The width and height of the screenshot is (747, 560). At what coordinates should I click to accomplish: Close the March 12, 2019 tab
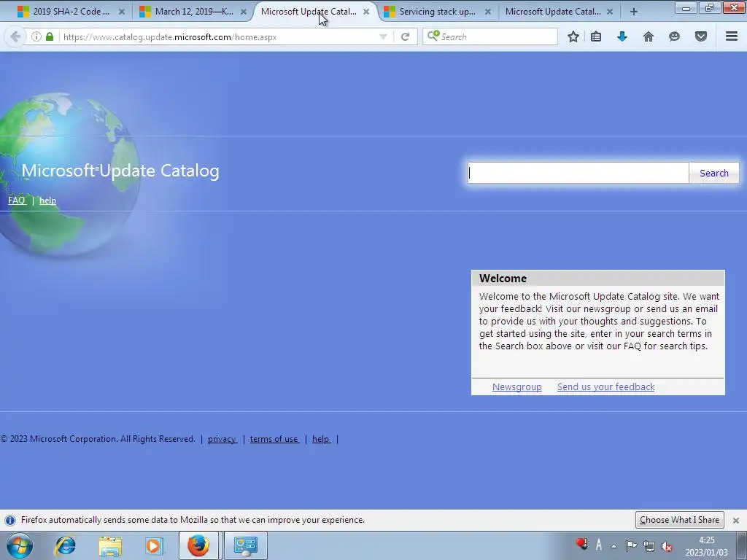(x=244, y=12)
